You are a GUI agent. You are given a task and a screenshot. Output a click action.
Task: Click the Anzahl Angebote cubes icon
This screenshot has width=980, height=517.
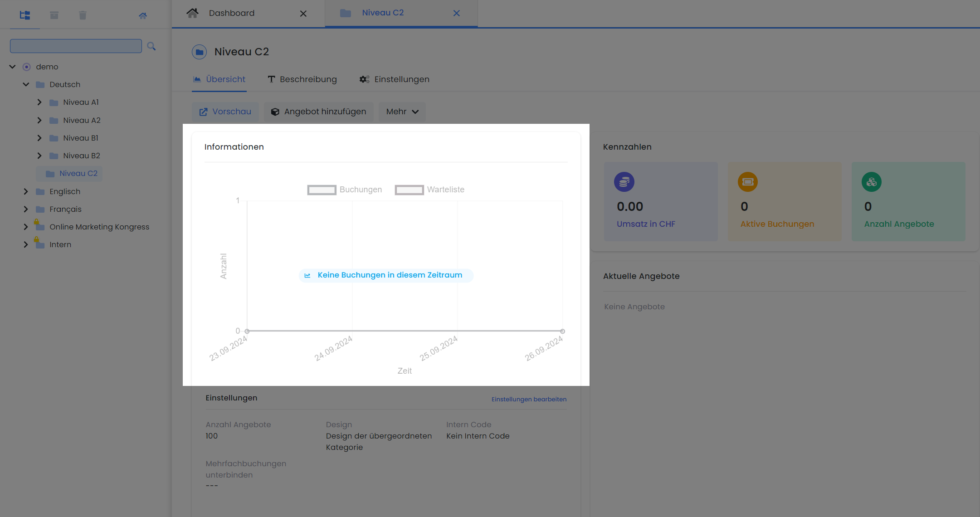[871, 182]
